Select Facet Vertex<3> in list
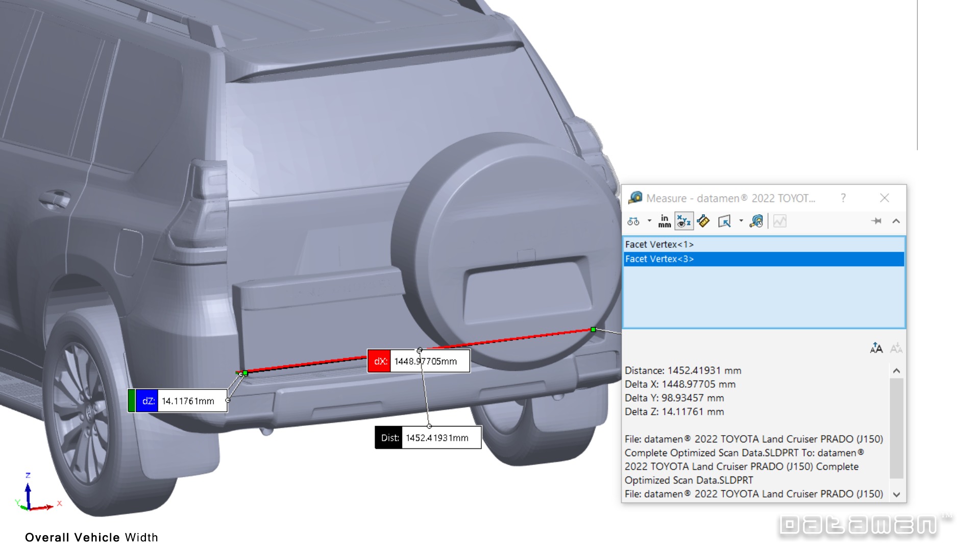Viewport: 980px width, 551px height. (764, 259)
